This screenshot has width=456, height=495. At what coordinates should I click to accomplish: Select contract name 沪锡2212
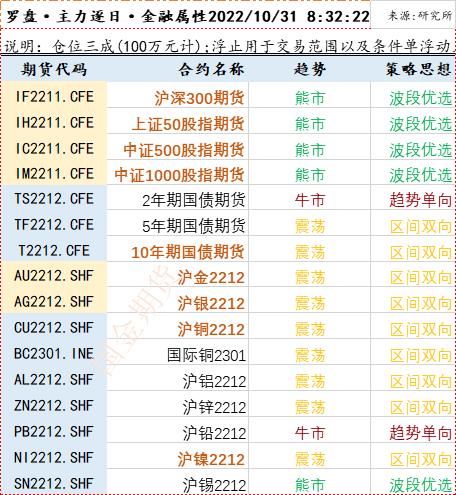(x=214, y=485)
